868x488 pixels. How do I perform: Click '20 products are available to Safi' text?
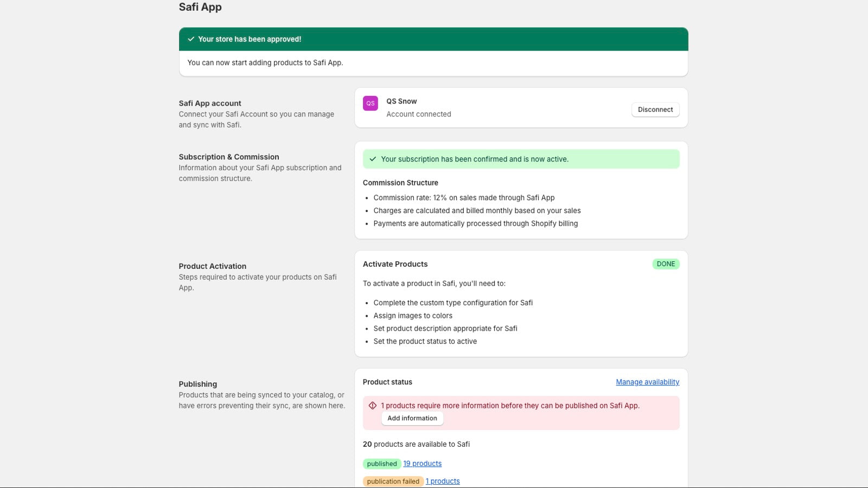pyautogui.click(x=416, y=444)
